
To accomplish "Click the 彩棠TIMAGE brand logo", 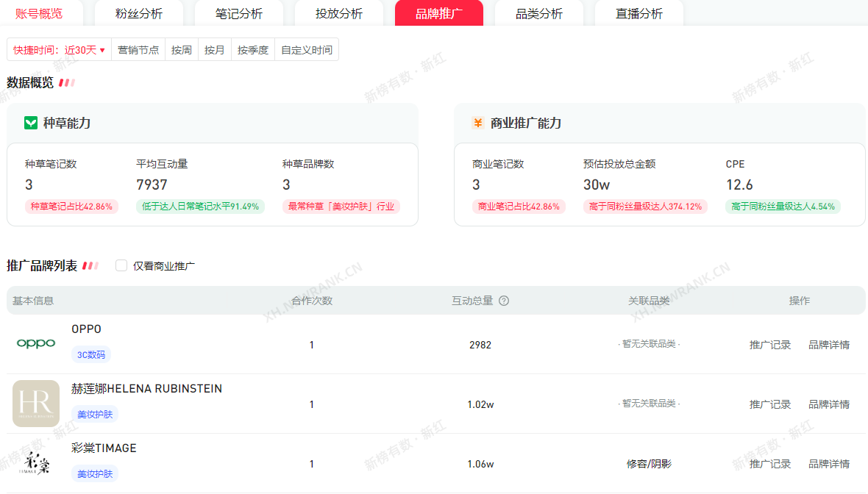I will point(36,464).
